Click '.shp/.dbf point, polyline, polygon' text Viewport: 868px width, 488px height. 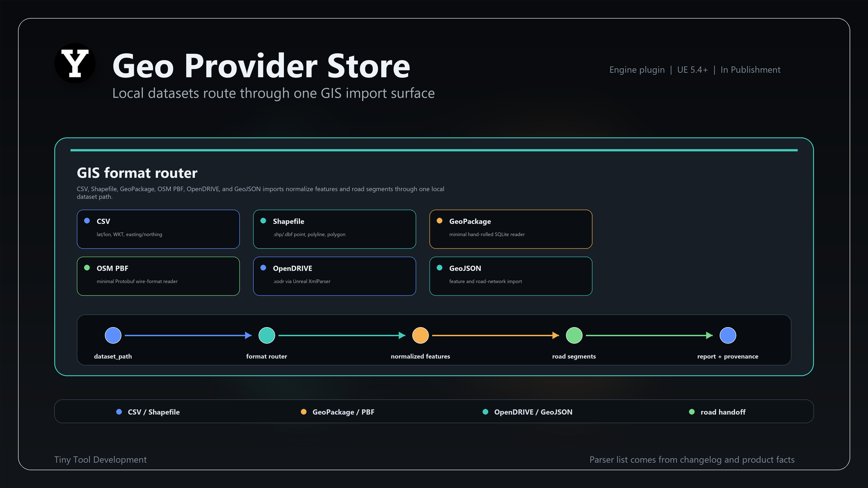point(309,235)
